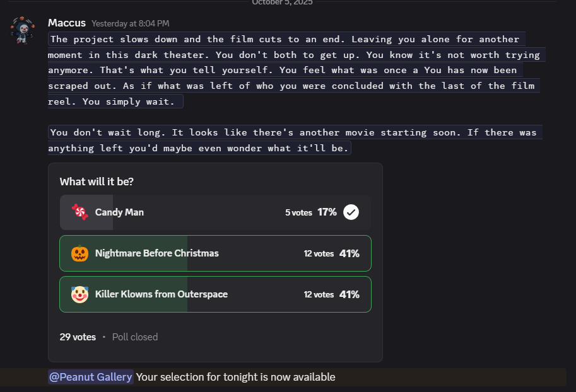This screenshot has width=576, height=392.
Task: Click the @Peanut Gallery mention
Action: 91,377
